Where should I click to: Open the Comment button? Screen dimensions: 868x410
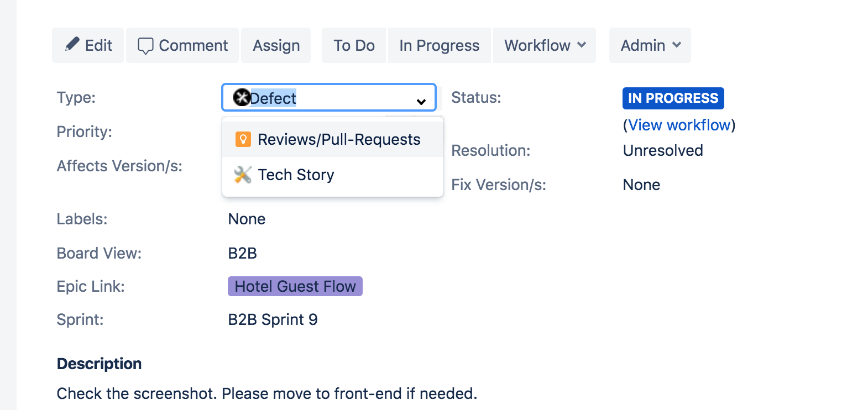pyautogui.click(x=182, y=45)
